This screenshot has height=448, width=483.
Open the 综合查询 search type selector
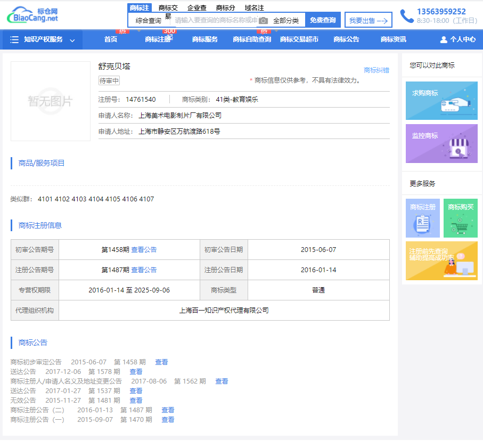coord(148,20)
